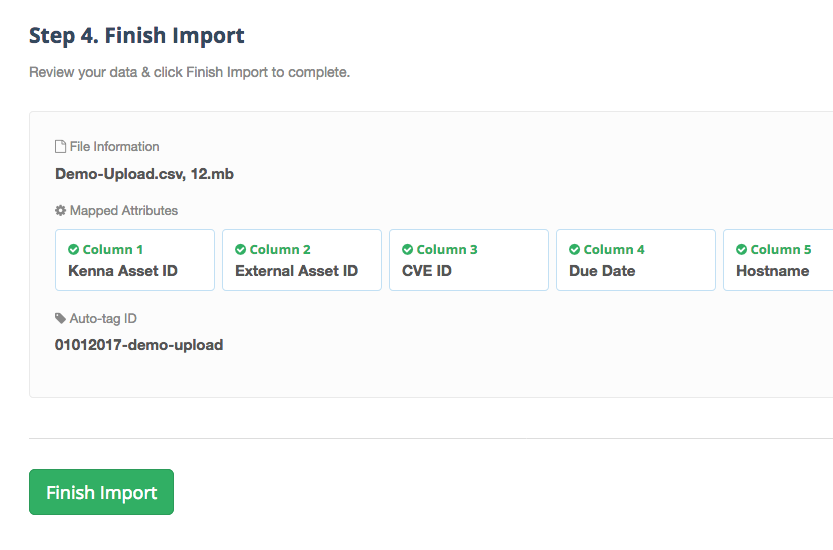Click the 01012017-demo-upload tag value
This screenshot has width=833, height=550.
coord(139,345)
